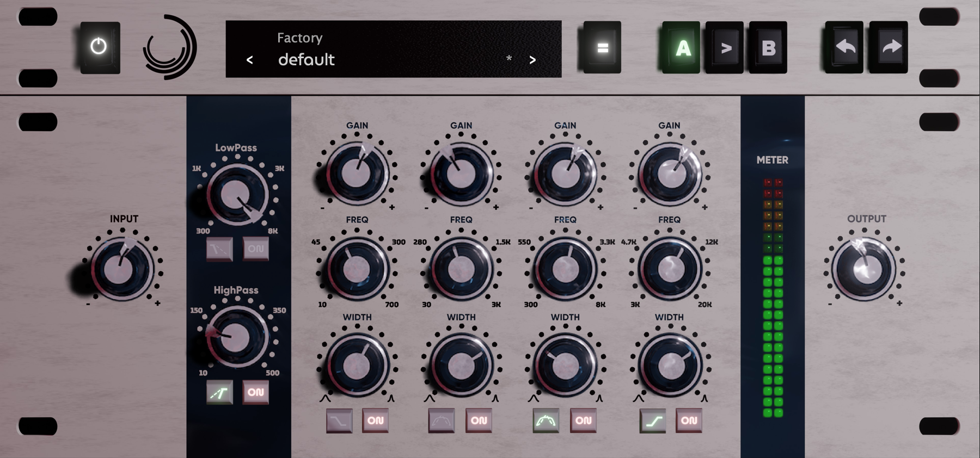Image resolution: width=980 pixels, height=458 pixels.
Task: Click the INPUT gain knob
Action: click(121, 269)
